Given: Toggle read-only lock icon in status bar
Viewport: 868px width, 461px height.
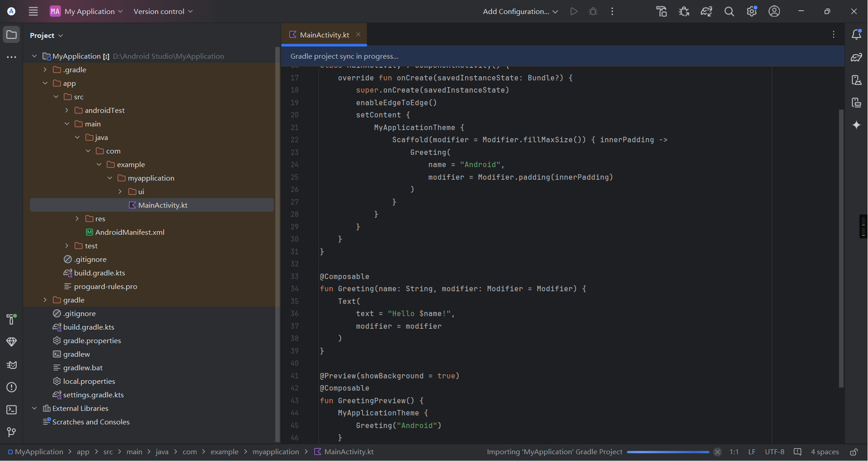Looking at the screenshot, I should pos(854,452).
